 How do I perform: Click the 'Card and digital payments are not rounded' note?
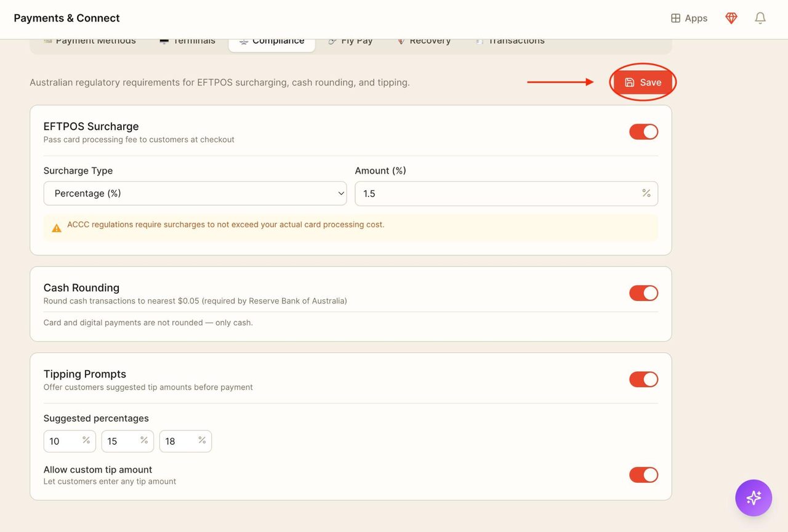coord(148,322)
